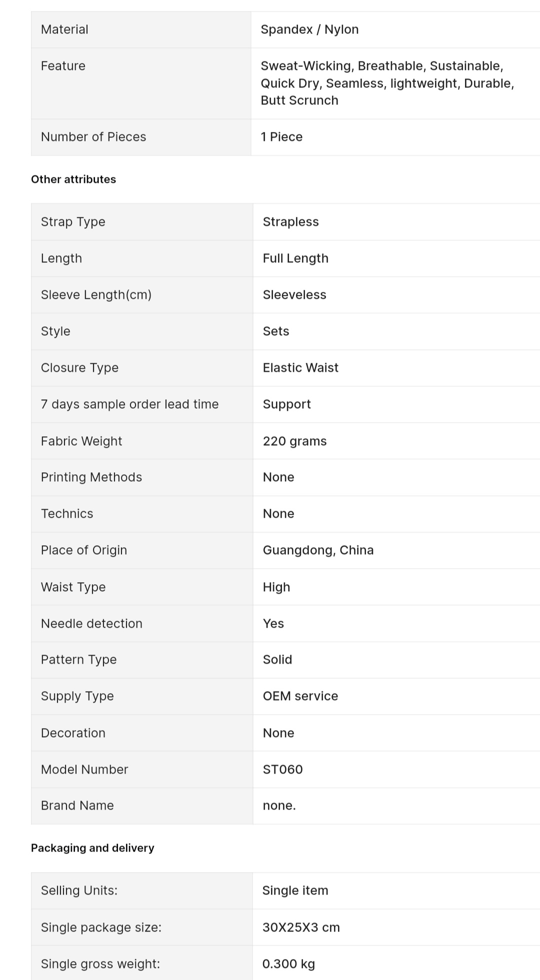Click the Sweat-Wicking feature description text
The image size is (540, 980).
(387, 83)
